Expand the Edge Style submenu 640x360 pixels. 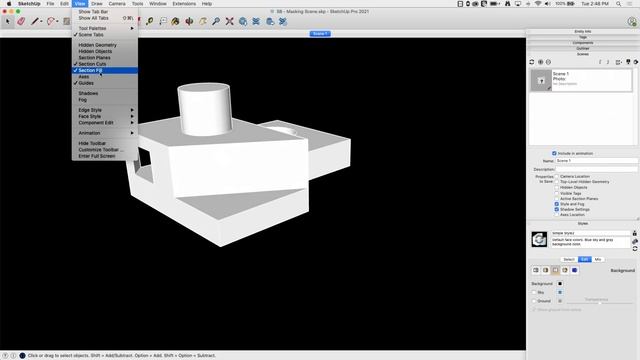pyautogui.click(x=105, y=110)
